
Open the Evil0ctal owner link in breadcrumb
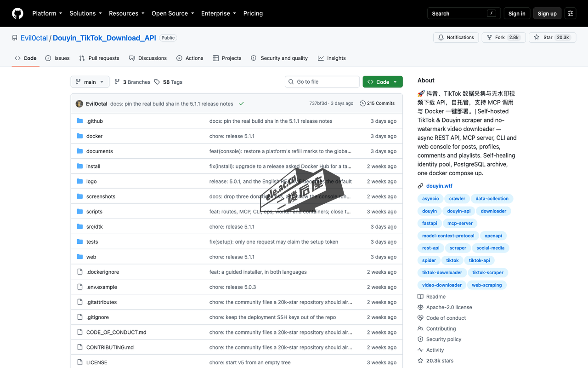click(x=34, y=38)
